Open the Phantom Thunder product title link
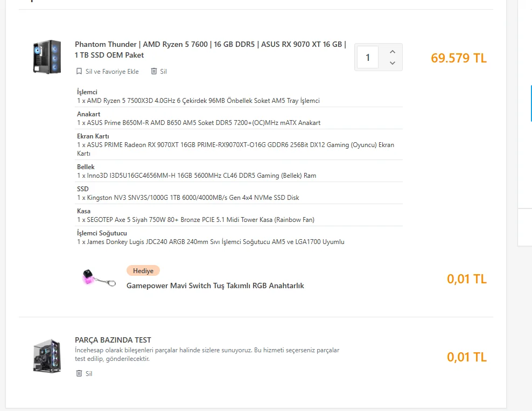The height and width of the screenshot is (411, 532). point(211,50)
